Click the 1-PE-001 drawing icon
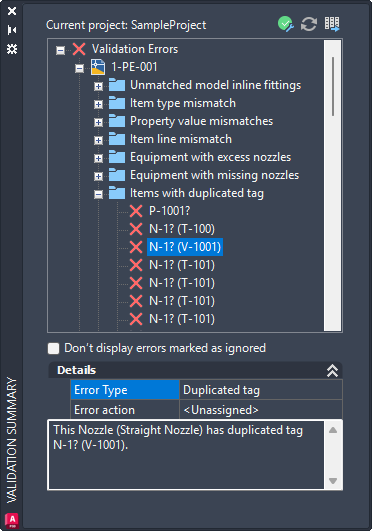The width and height of the screenshot is (372, 531). 98,67
